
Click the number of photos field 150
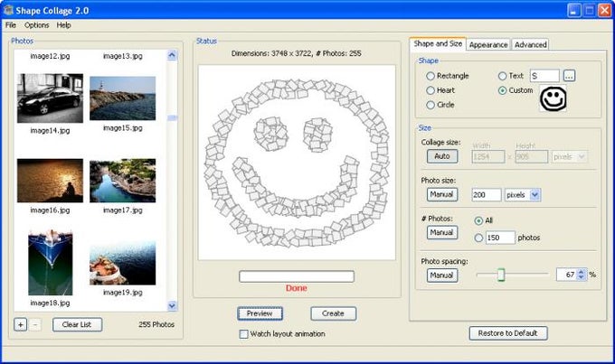pyautogui.click(x=500, y=238)
